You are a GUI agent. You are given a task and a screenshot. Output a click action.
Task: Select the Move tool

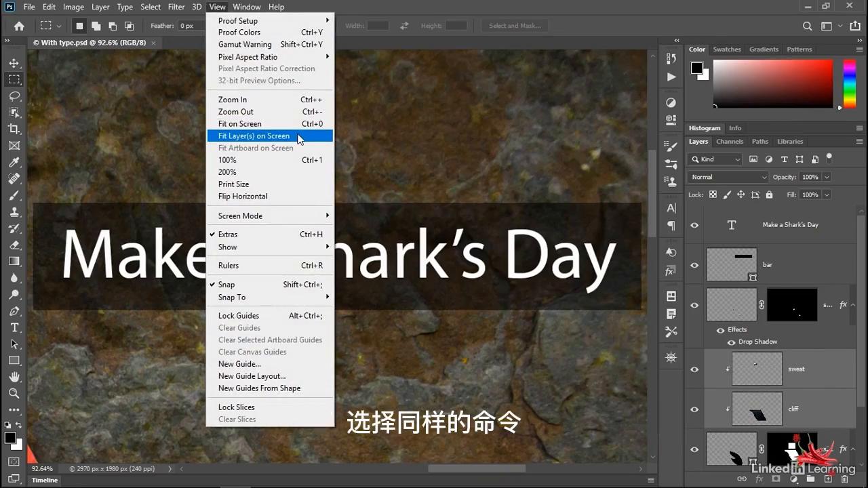coord(14,63)
